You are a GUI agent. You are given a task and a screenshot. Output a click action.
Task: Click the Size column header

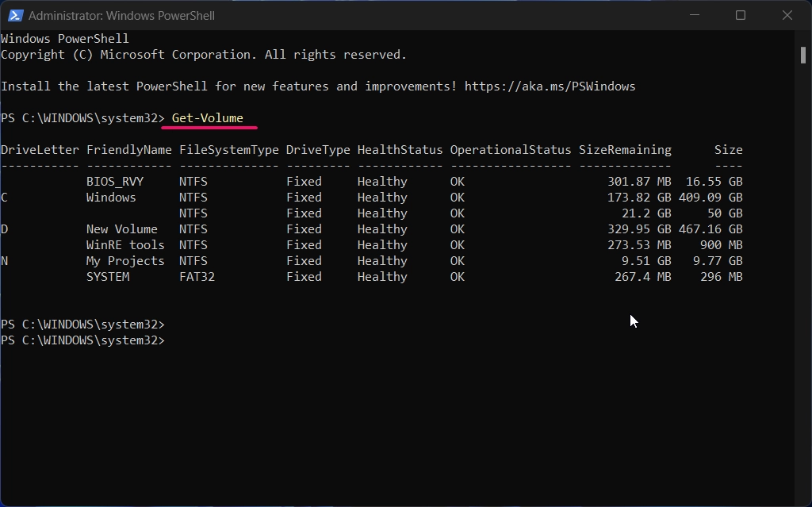point(729,150)
